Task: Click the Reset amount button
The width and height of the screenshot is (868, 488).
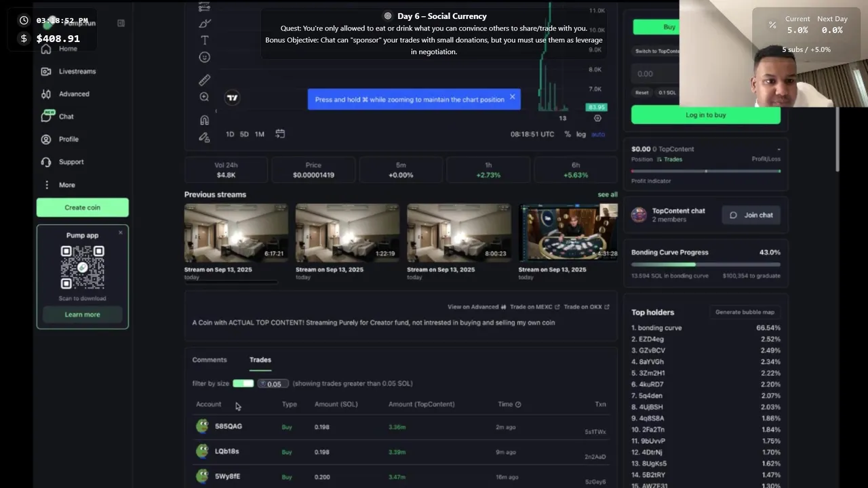Action: click(x=642, y=92)
